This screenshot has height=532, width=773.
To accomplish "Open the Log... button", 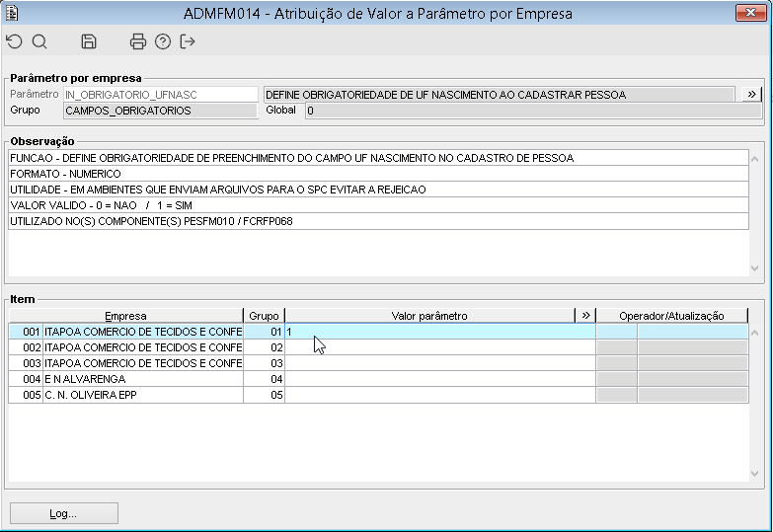I will click(x=63, y=513).
